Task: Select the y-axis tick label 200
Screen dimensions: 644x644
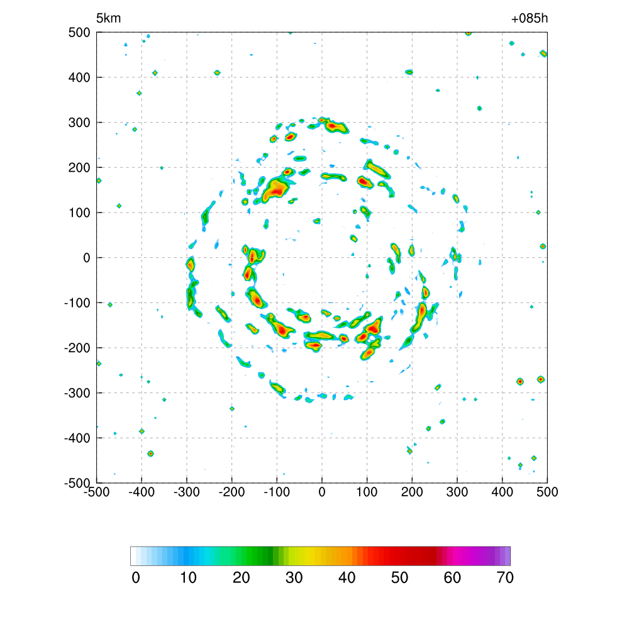Action: tap(79, 167)
